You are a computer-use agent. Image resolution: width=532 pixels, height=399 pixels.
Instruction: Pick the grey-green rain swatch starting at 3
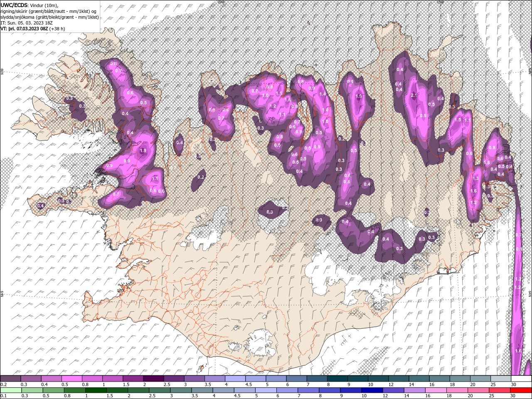coord(181,390)
